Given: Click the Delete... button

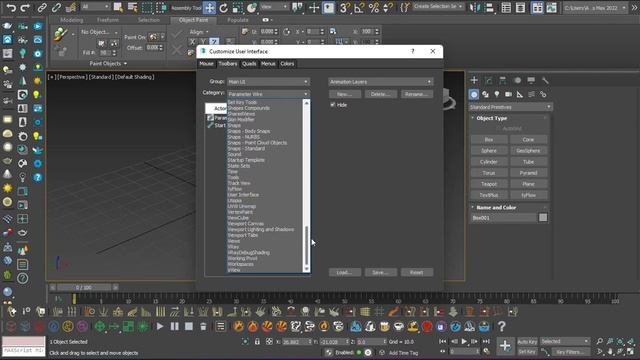Looking at the screenshot, I should click(x=380, y=94).
